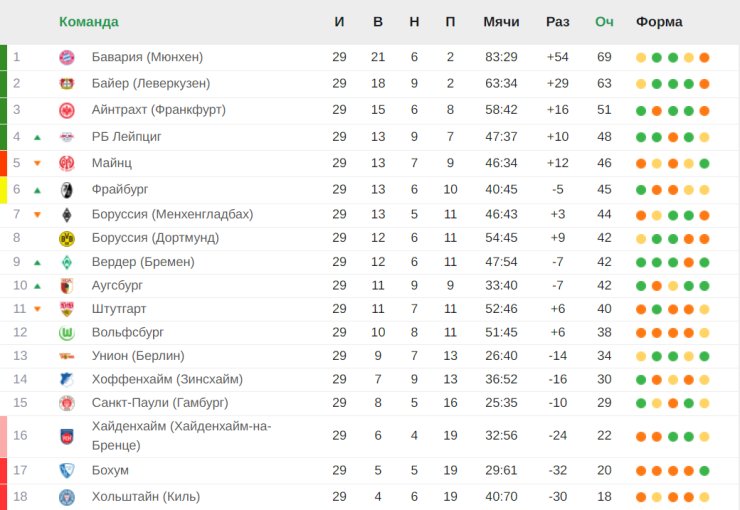This screenshot has width=740, height=510.
Task: Click the Werder Bremen green logo
Action: (67, 262)
